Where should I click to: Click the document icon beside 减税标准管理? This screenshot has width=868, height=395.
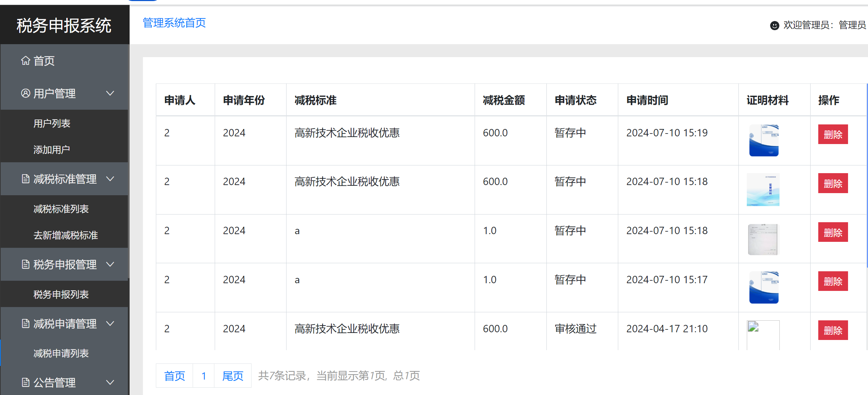coord(25,179)
